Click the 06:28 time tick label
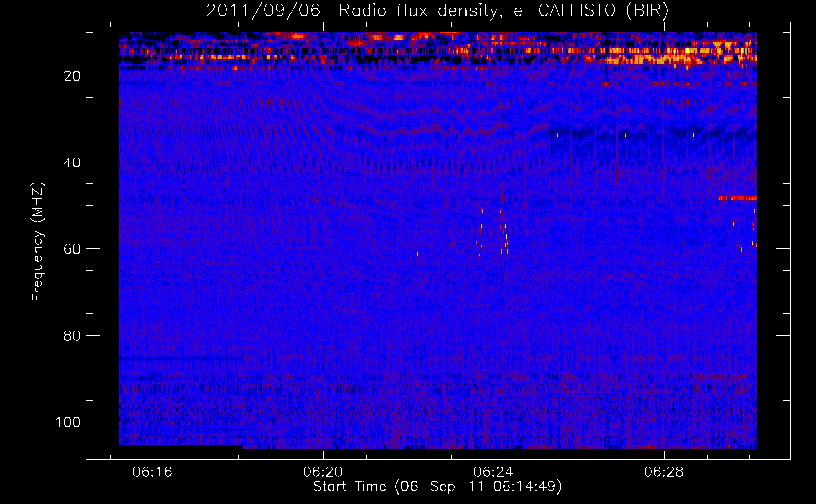 click(664, 472)
